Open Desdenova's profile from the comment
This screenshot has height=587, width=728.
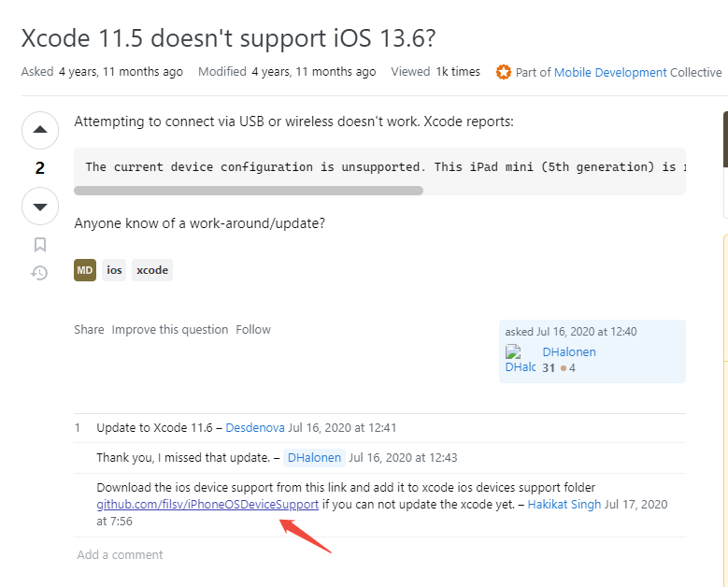click(x=255, y=428)
